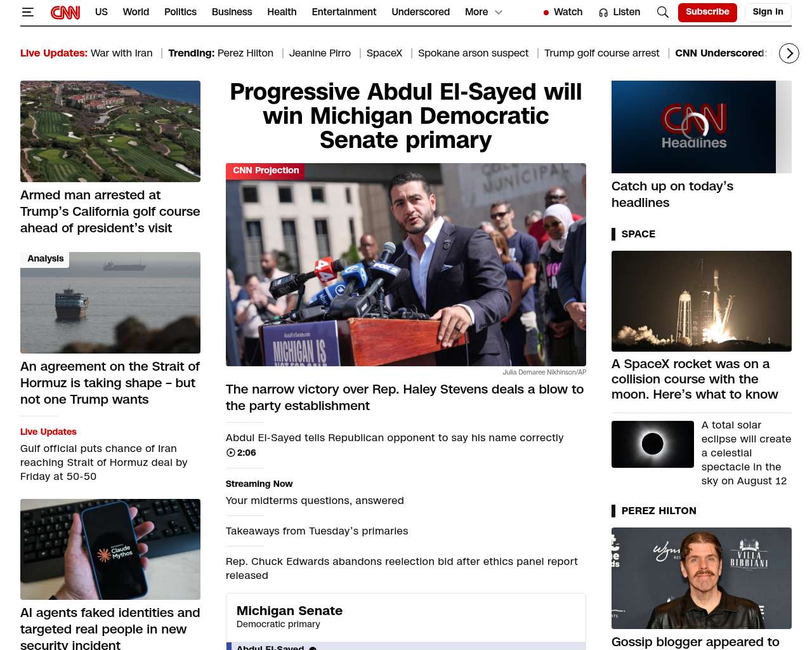
Task: Open the Business section
Action: [x=232, y=12]
